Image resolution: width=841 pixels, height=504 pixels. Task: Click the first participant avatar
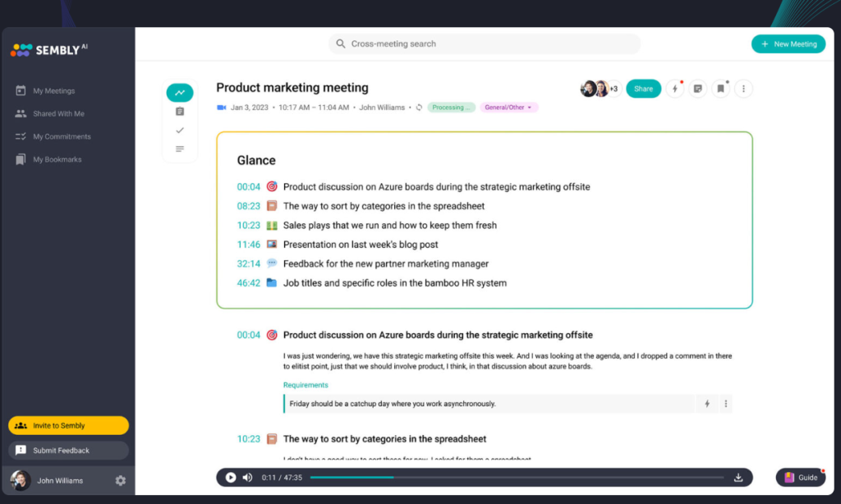588,89
